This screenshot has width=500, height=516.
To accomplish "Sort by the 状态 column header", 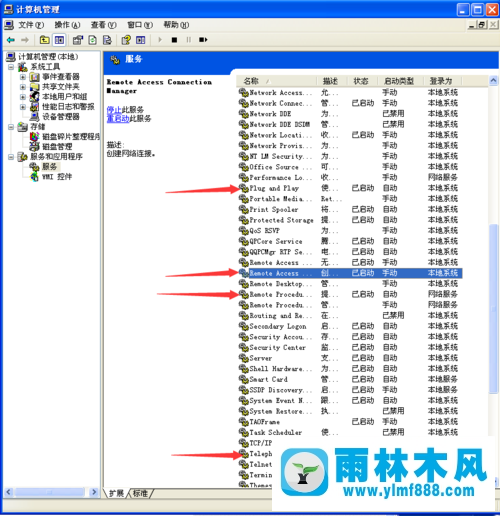I will click(362, 81).
